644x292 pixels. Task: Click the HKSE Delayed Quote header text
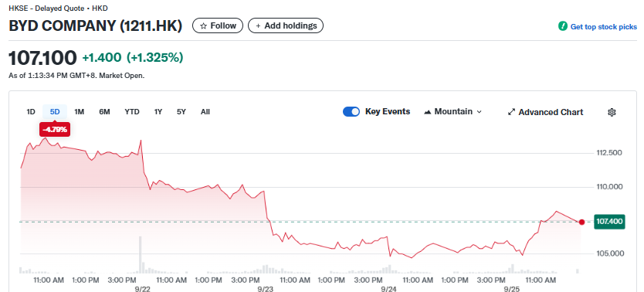(x=59, y=8)
